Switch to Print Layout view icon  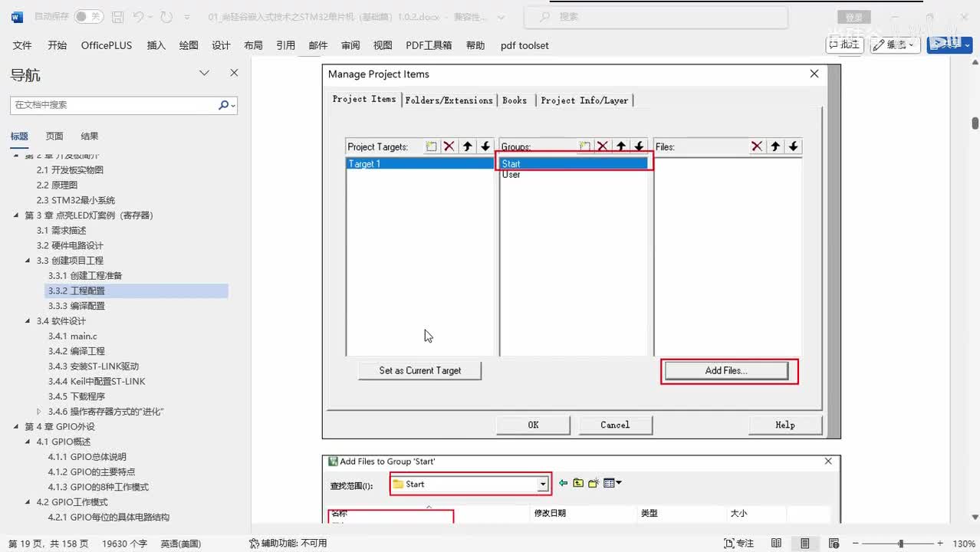point(804,544)
